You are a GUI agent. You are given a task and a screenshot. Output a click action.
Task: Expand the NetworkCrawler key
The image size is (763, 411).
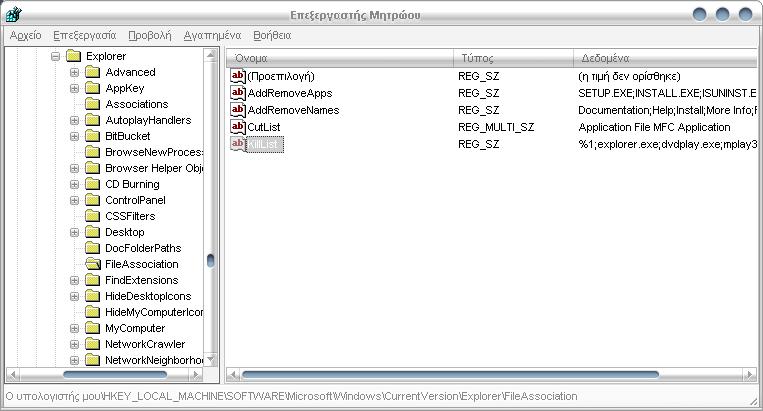point(74,345)
